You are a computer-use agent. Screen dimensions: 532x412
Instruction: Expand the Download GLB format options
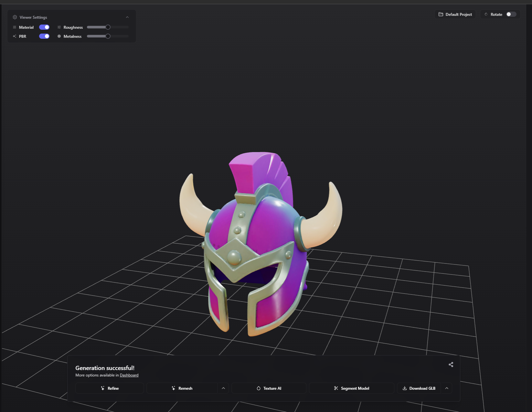point(447,388)
